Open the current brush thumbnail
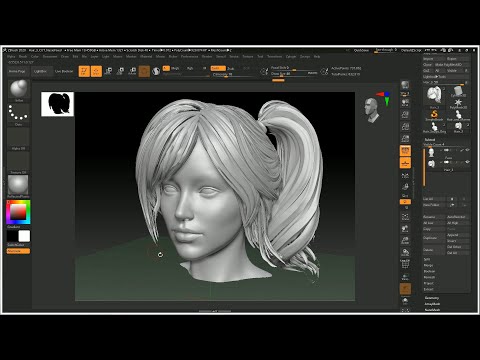This screenshot has width=480, height=360. pos(18,89)
